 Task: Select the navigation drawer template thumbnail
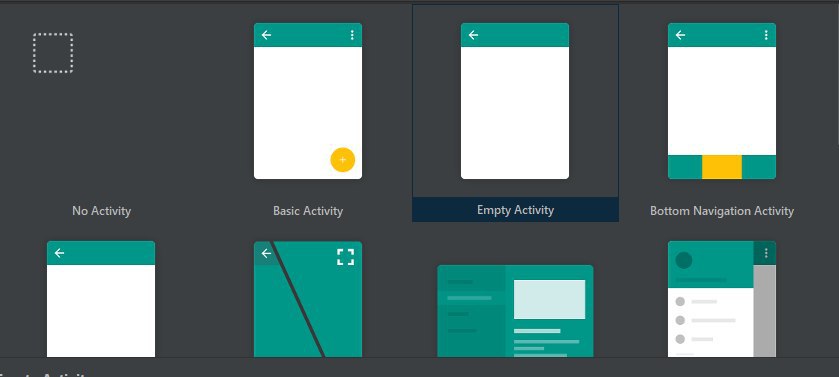722,299
